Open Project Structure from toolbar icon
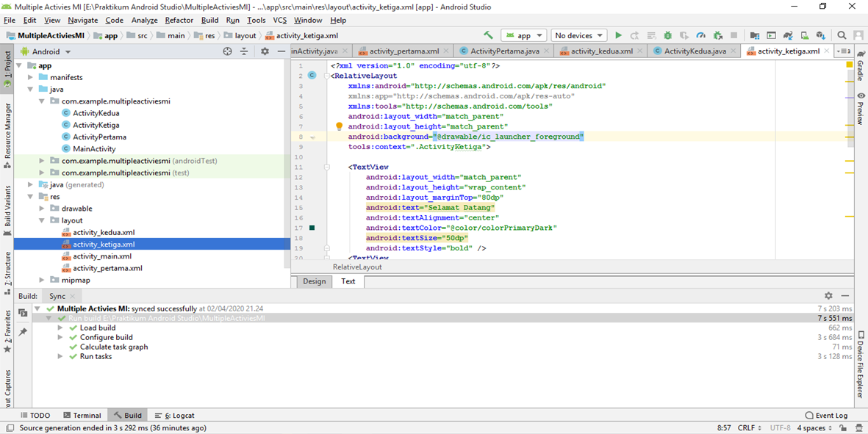Image resolution: width=868 pixels, height=434 pixels. 754,35
